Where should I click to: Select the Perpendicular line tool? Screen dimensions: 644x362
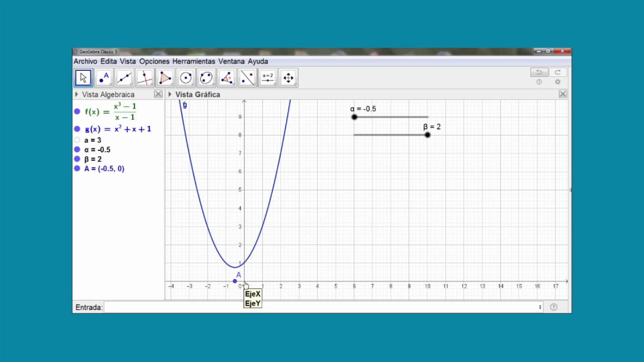[145, 78]
